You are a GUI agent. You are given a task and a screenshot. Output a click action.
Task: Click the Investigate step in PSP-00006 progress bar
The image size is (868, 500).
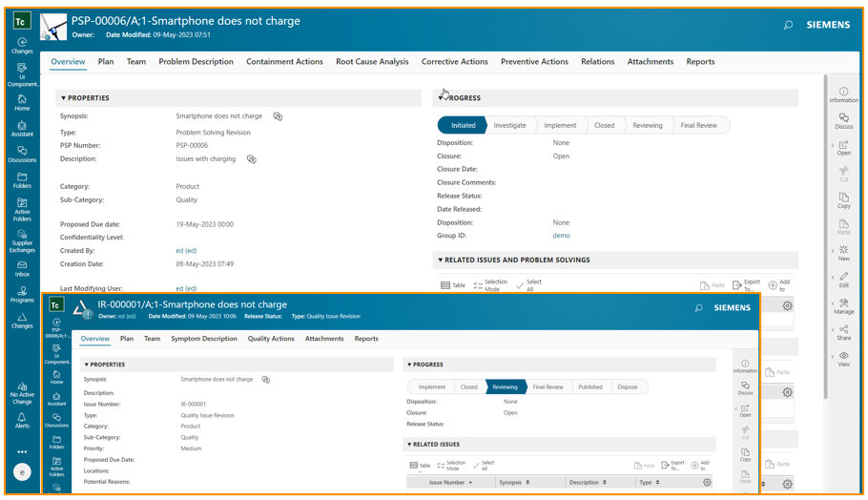(509, 125)
